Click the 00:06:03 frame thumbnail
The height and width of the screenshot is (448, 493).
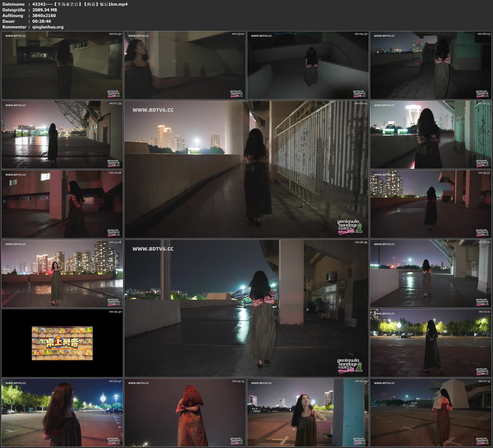coord(431,65)
